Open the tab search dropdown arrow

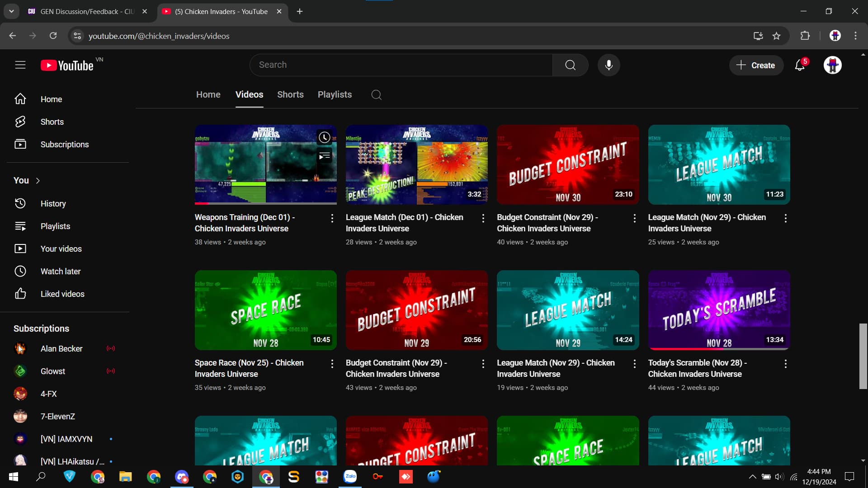[11, 11]
